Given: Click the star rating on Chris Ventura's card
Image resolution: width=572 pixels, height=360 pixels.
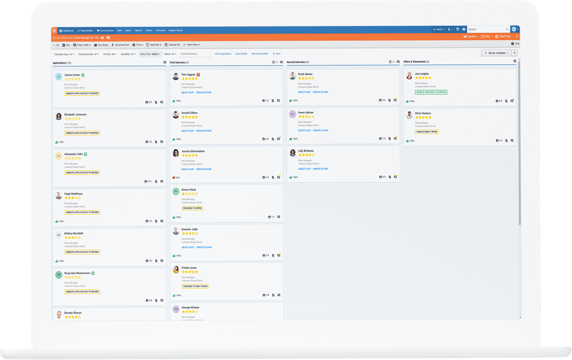Looking at the screenshot, I should (423, 117).
